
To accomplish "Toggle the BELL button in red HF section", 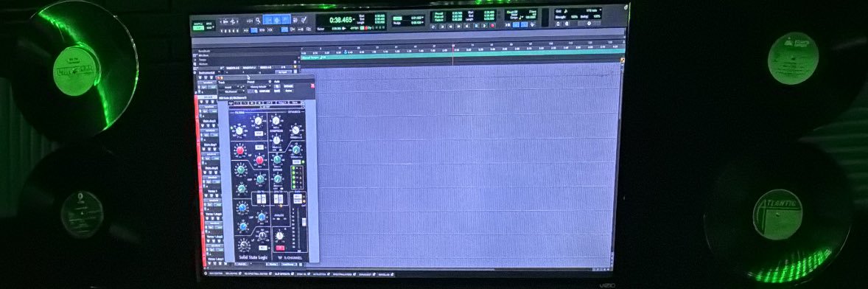I will pos(259,147).
